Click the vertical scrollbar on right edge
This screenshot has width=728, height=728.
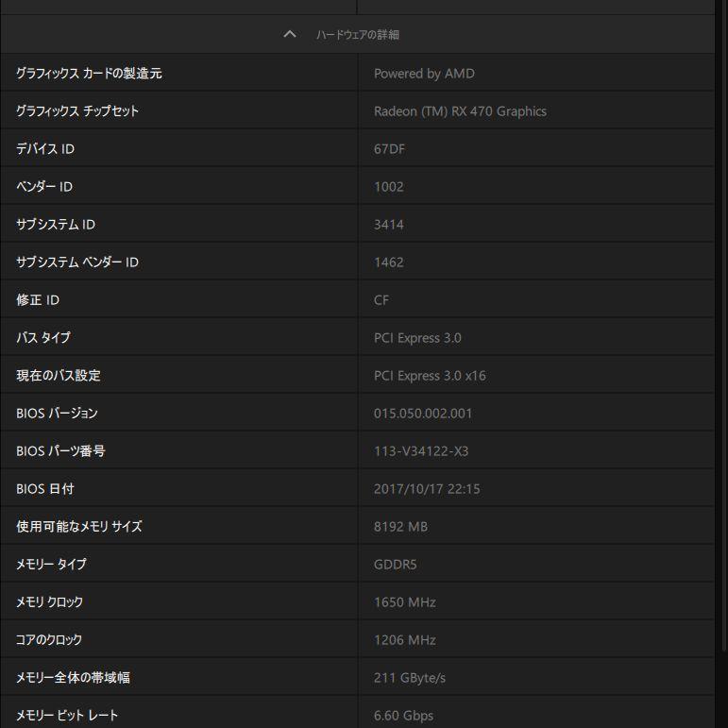coord(724,325)
